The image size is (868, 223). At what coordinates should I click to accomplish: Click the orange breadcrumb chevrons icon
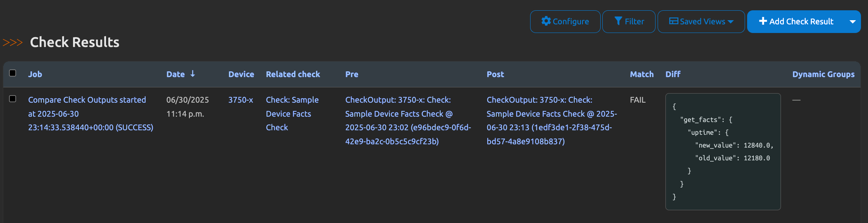pyautogui.click(x=12, y=42)
